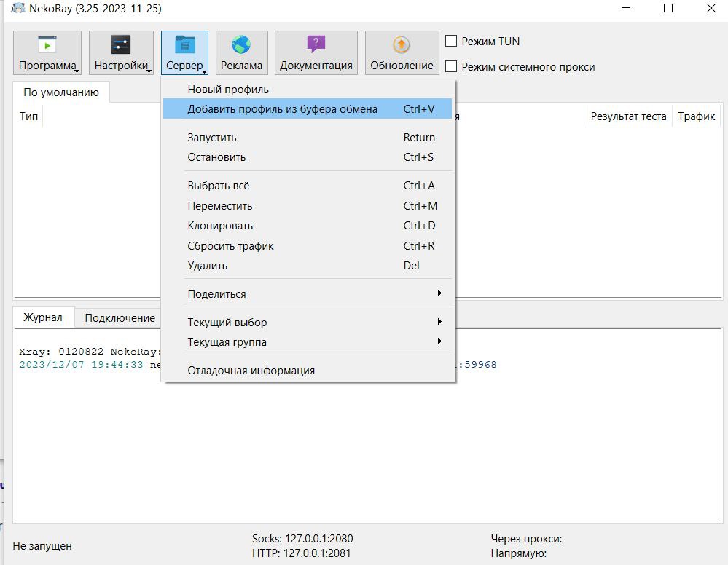Select the По умолчанию group tab
The height and width of the screenshot is (565, 728).
pos(60,92)
